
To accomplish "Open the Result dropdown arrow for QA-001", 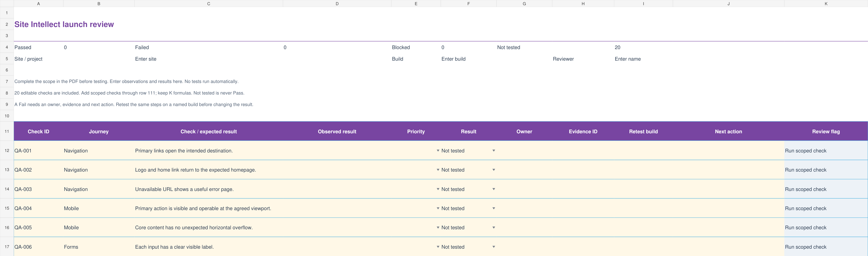I will (x=494, y=150).
